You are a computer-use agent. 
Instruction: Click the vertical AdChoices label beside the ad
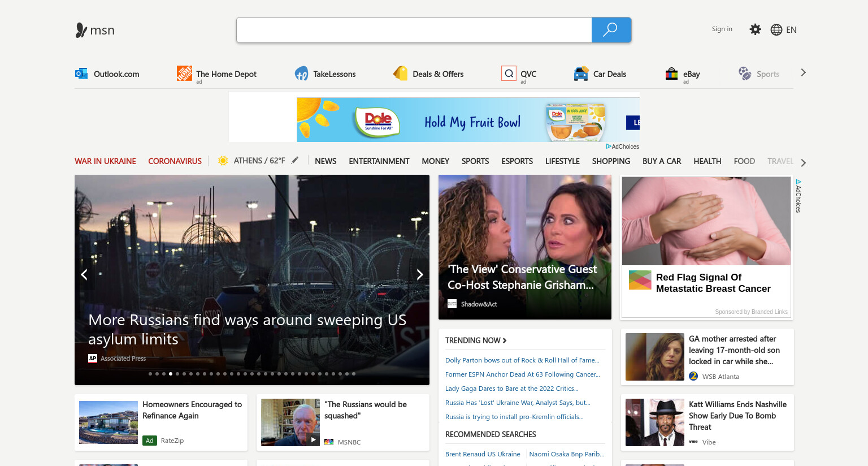(798, 196)
